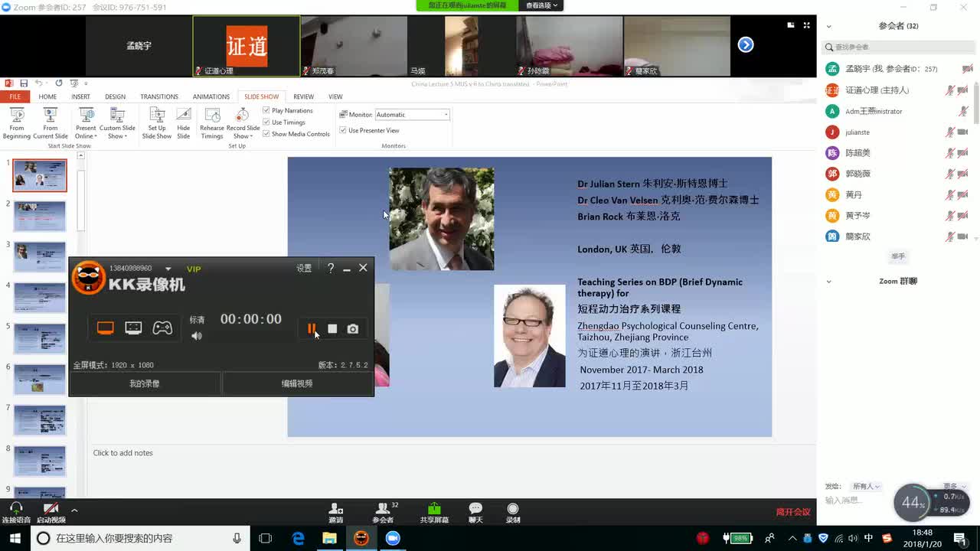The width and height of the screenshot is (980, 551).
Task: Open Edge browser from taskbar
Action: 299,538
